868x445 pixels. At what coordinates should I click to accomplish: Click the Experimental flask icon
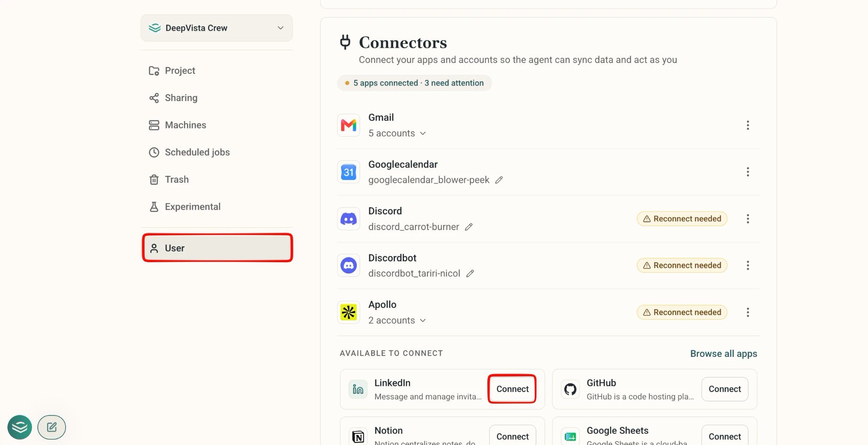click(x=154, y=207)
